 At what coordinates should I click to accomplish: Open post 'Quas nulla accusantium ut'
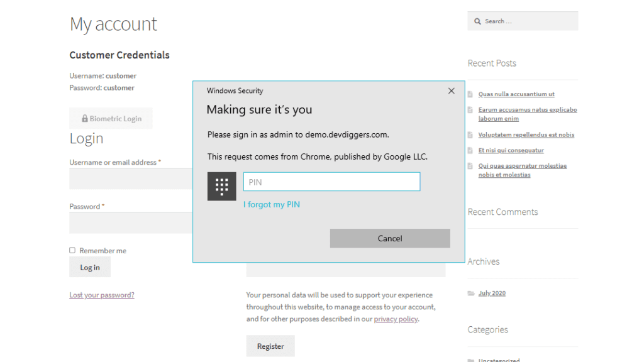[x=516, y=94]
